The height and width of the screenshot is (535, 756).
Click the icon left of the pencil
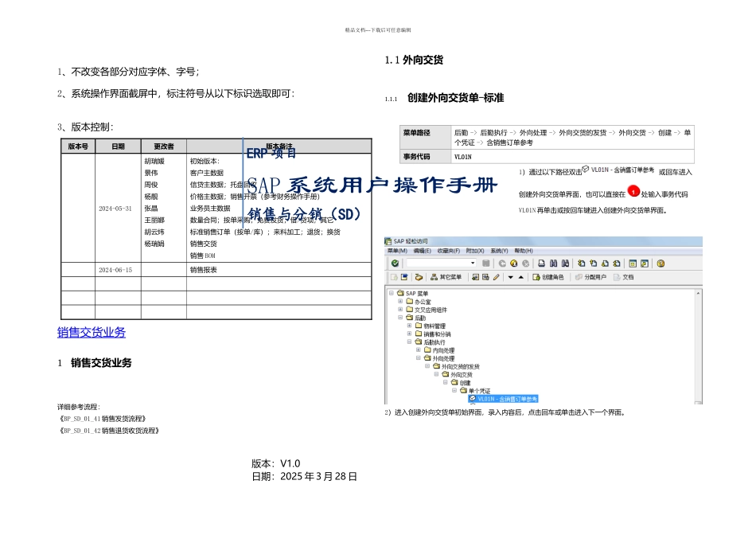[485, 277]
